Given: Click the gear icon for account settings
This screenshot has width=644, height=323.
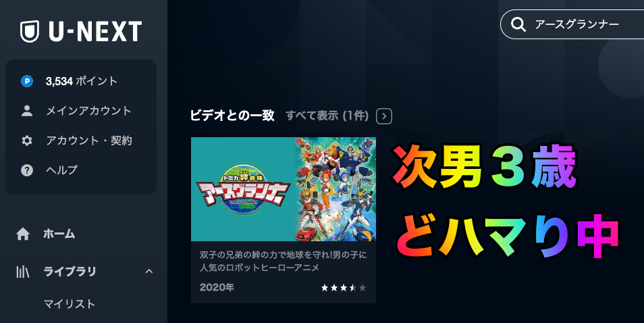Looking at the screenshot, I should [x=27, y=141].
